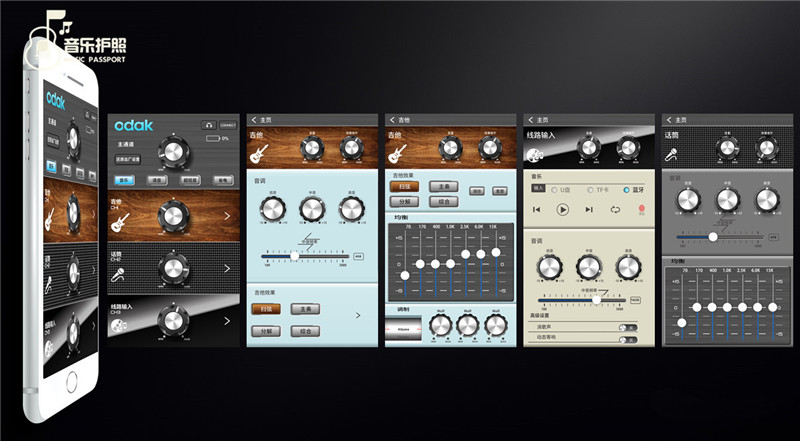The width and height of the screenshot is (800, 441).
Task: Select the 语音 mode tab on home screen
Action: coord(157,180)
